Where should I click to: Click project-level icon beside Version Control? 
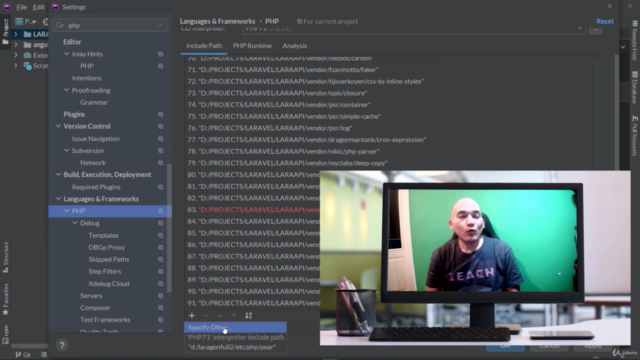[x=160, y=127]
